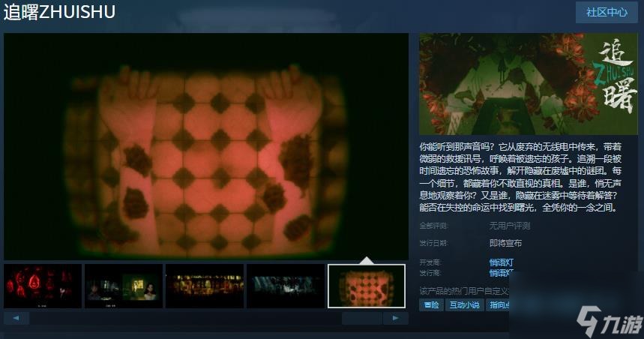Open the developer link 悄语灯
The height and width of the screenshot is (339, 644).
[x=501, y=262]
